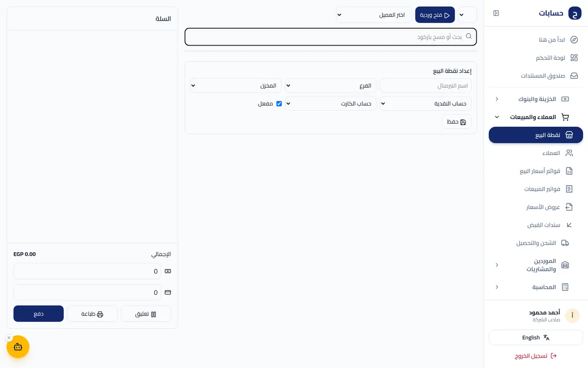The image size is (588, 368).
Task: Click the compass icon beside ابدأ من هنا
Action: click(x=574, y=40)
